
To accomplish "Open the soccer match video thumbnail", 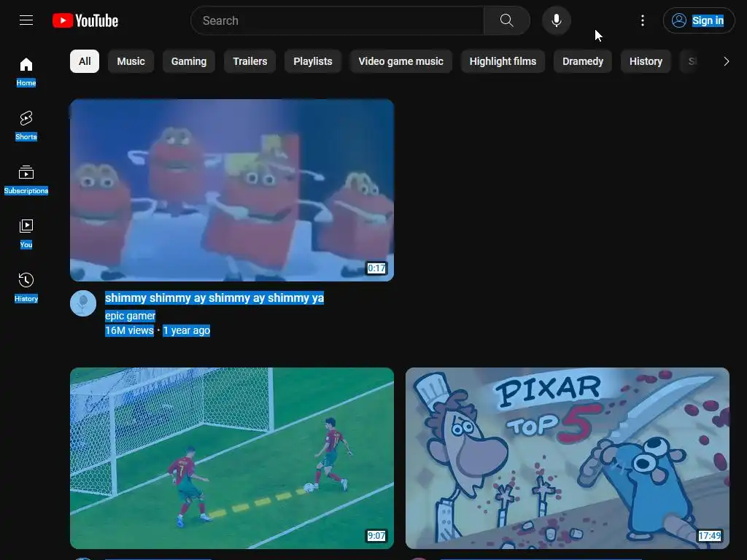I will pos(232,458).
